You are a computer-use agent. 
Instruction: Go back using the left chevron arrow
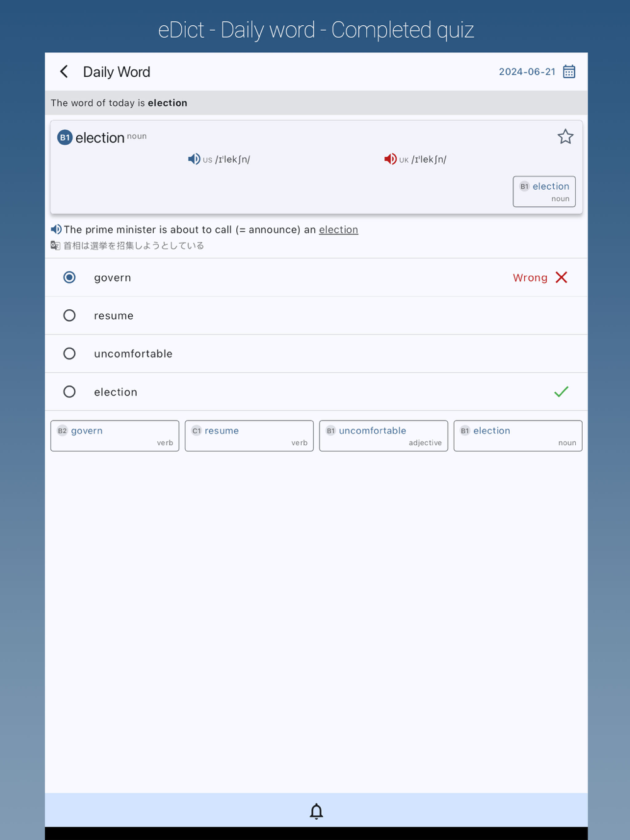64,72
